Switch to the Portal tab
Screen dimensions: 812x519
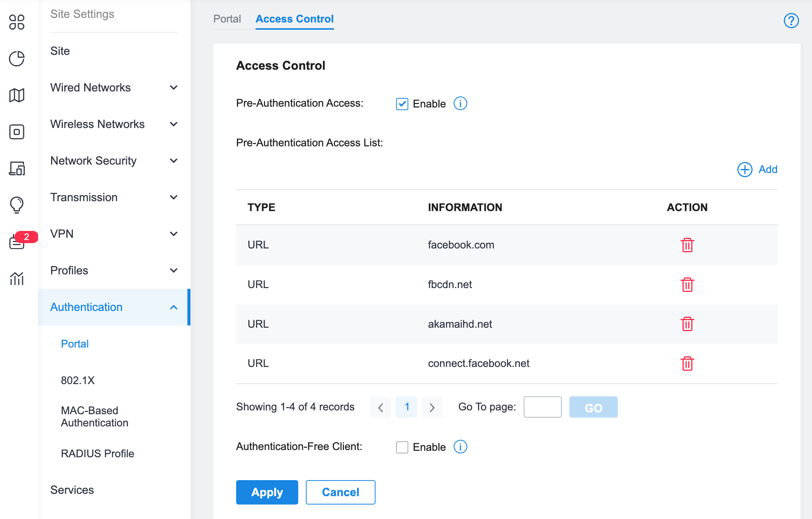point(227,19)
